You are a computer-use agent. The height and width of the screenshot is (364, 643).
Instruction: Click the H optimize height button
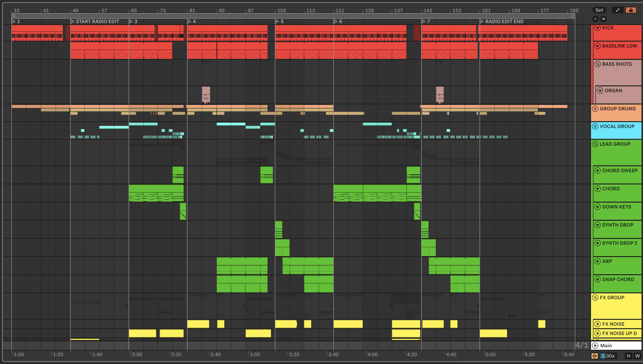coord(628,356)
